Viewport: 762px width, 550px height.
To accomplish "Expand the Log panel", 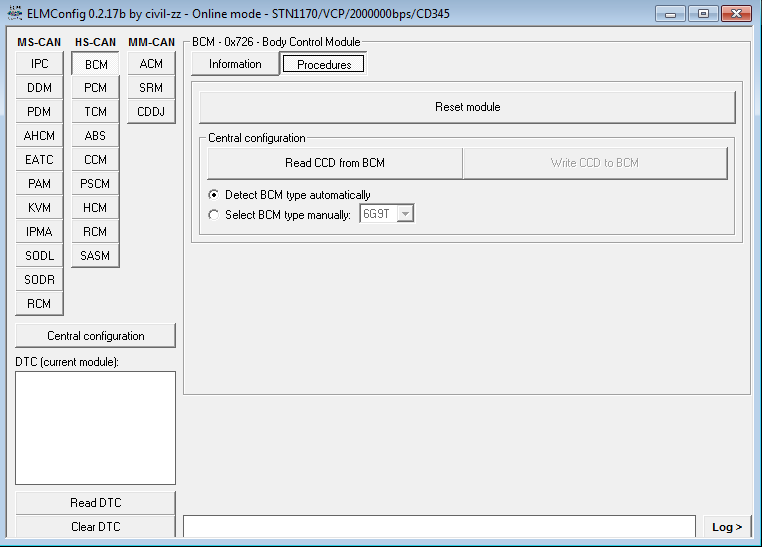I will (x=727, y=527).
